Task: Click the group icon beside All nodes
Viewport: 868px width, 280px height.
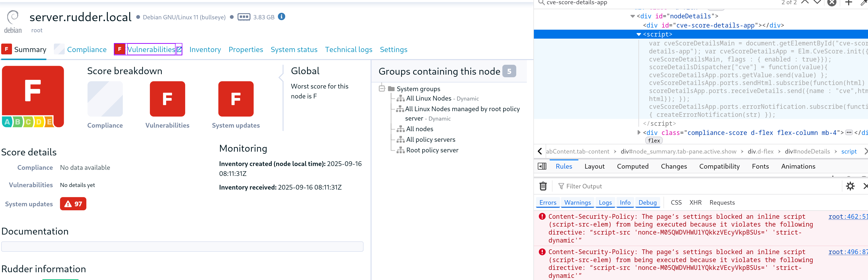Action: [x=401, y=129]
